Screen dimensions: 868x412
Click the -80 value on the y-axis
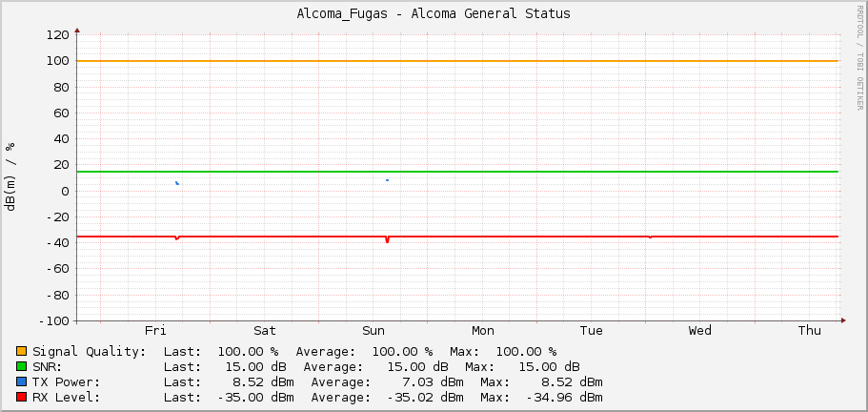(58, 295)
